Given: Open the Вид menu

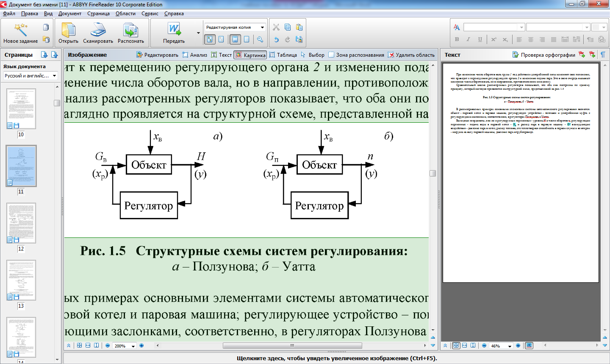Looking at the screenshot, I should (48, 14).
